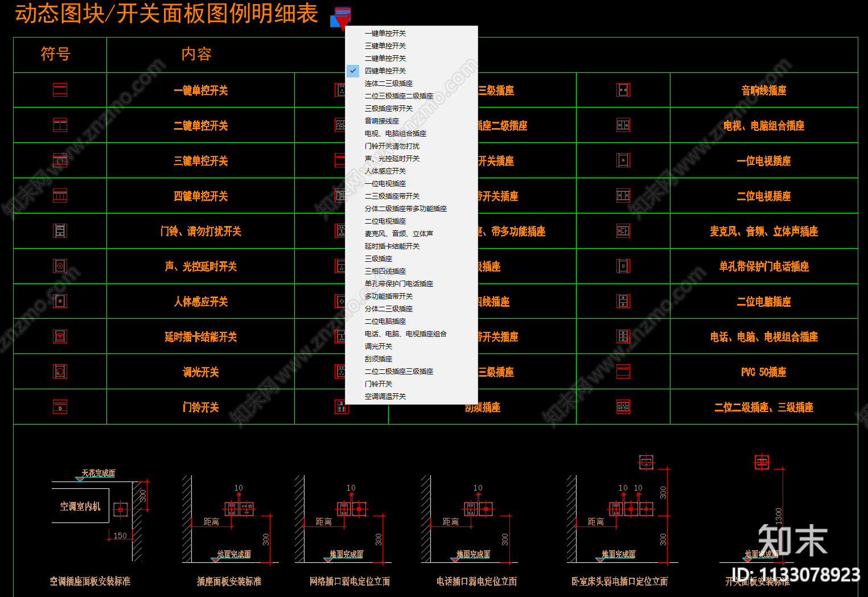868x597 pixels.
Task: Select the 音响线插座 symbol icon
Action: [623, 90]
